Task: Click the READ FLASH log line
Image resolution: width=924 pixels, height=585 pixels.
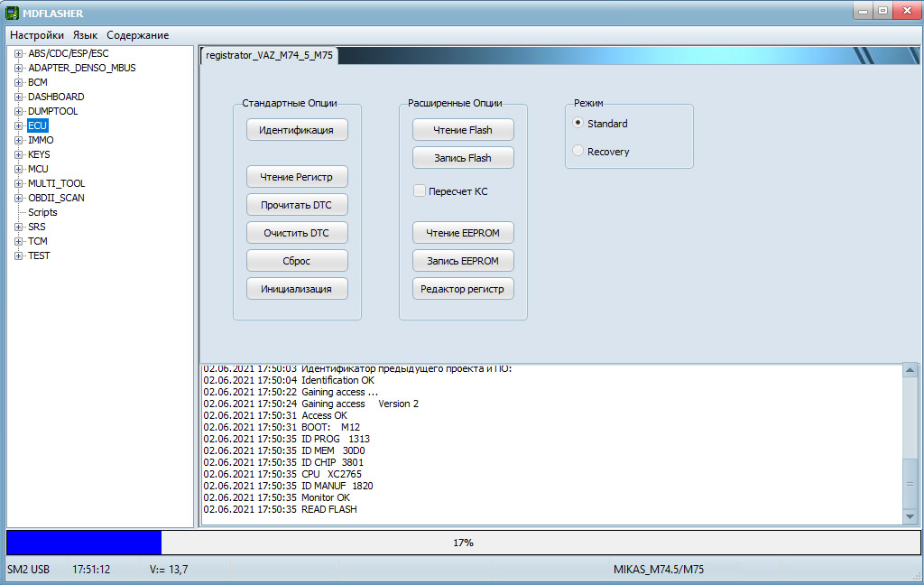Action: [280, 509]
